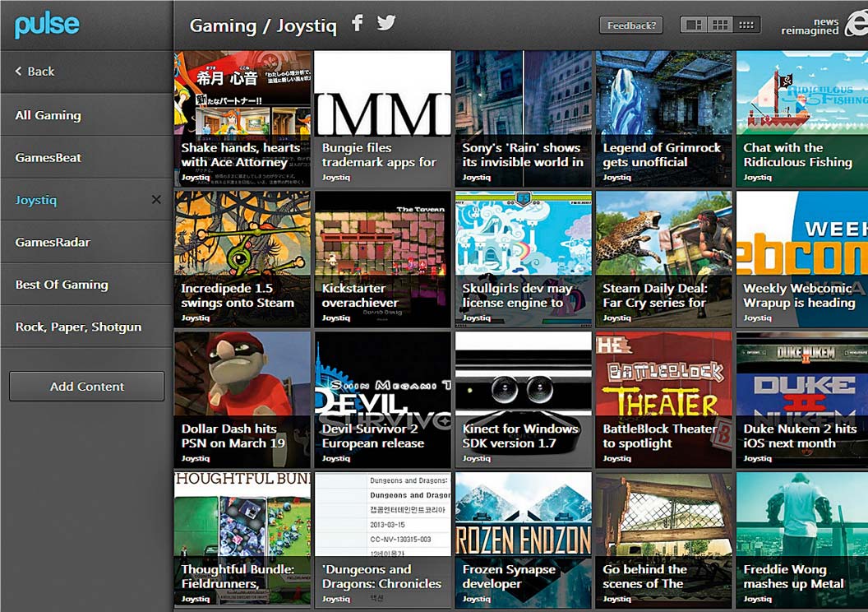Switch to the small dots layout view
This screenshot has height=612, width=868.
point(747,25)
